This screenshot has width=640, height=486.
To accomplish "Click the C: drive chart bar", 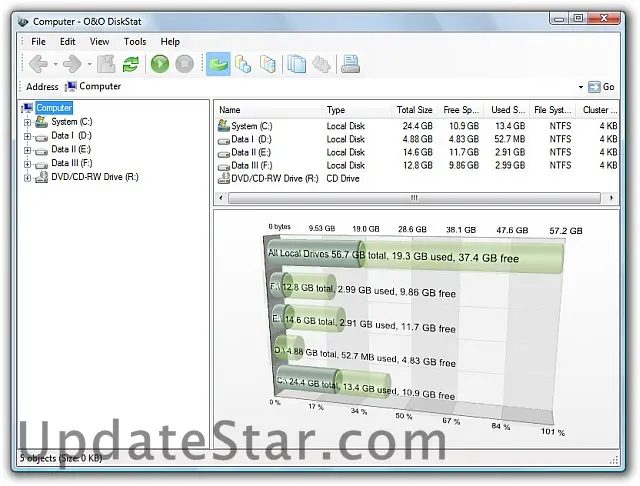I will coord(333,383).
